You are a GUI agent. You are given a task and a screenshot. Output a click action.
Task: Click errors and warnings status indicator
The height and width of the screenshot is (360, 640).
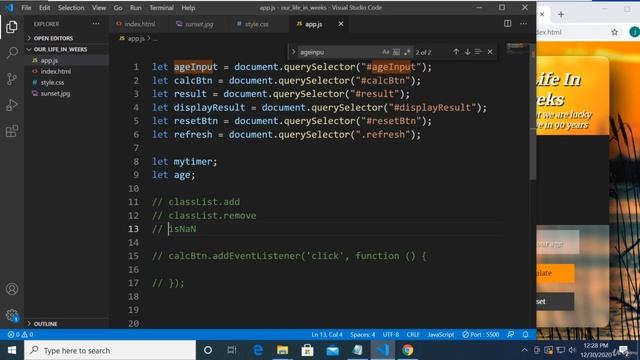(20, 334)
